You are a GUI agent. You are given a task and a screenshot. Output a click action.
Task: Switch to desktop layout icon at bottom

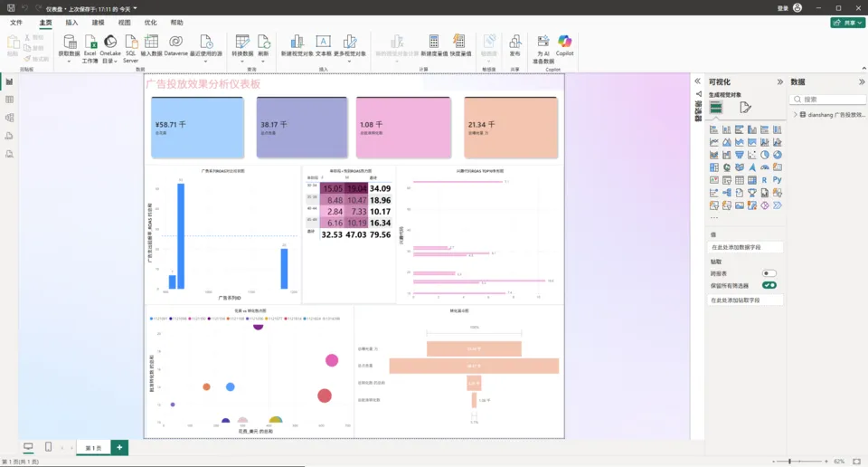tap(28, 446)
